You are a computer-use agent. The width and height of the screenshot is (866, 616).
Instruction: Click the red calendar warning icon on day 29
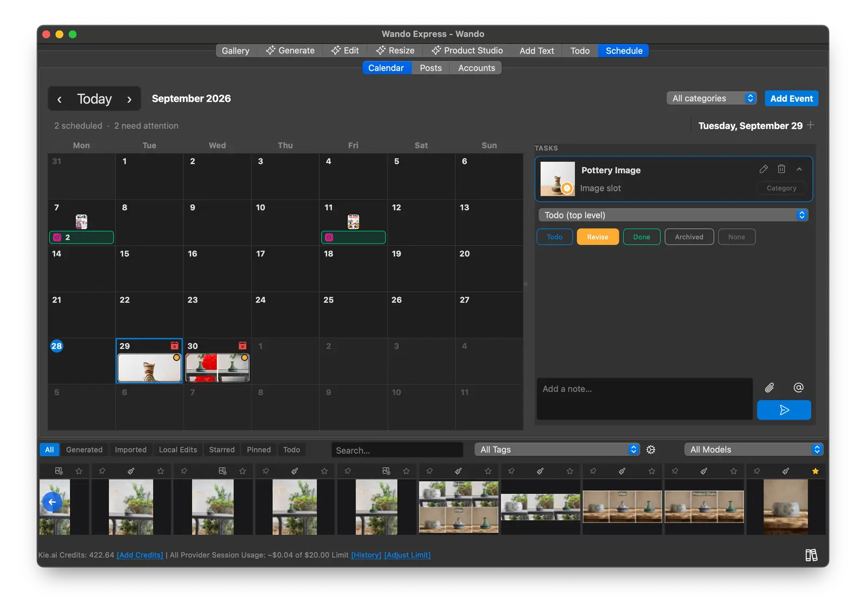tap(174, 345)
